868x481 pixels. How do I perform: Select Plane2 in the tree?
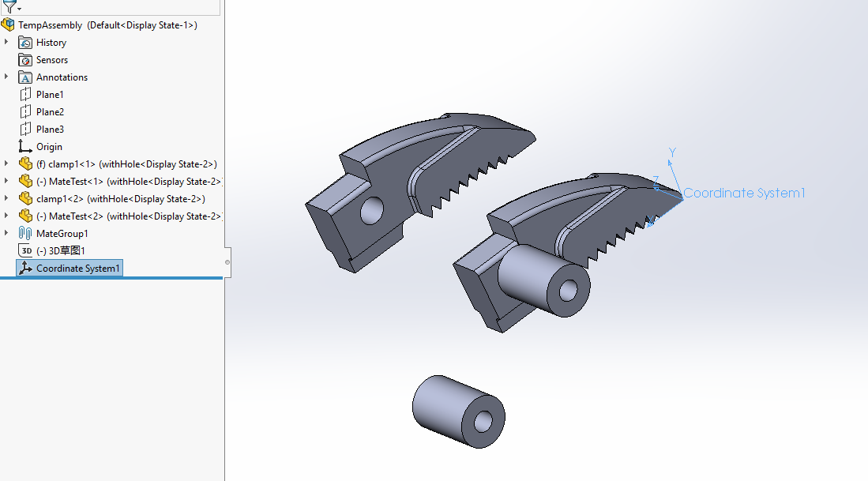pos(50,112)
